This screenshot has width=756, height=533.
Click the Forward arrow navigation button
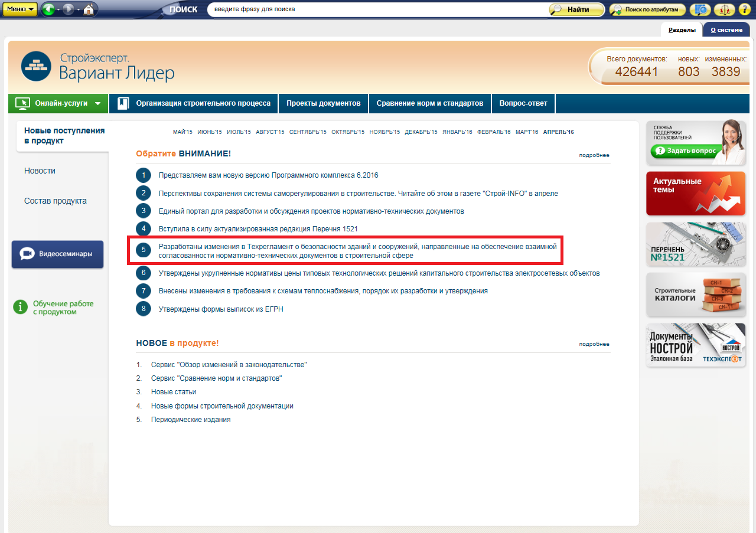tap(68, 9)
